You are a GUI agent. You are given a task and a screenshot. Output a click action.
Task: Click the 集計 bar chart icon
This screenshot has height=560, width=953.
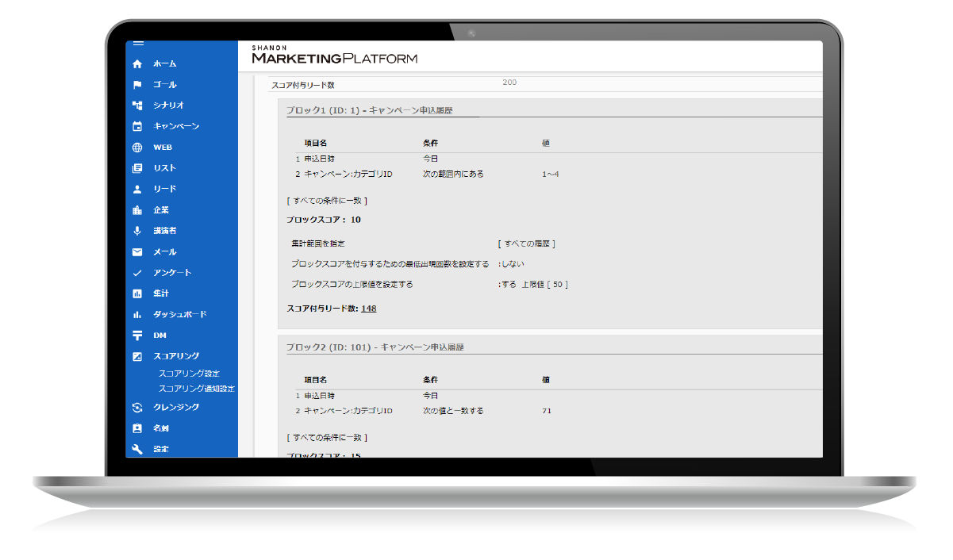pos(137,293)
